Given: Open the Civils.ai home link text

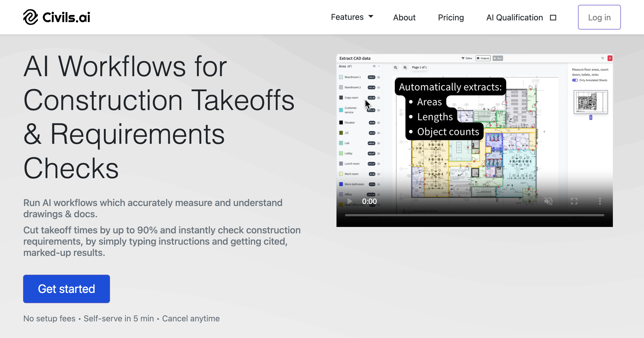Looking at the screenshot, I should click(x=66, y=17).
